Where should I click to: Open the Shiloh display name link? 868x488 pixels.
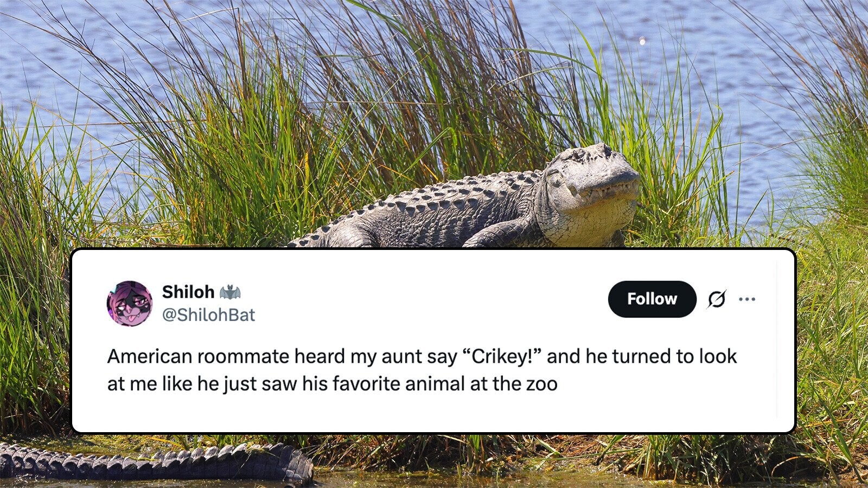coord(188,292)
